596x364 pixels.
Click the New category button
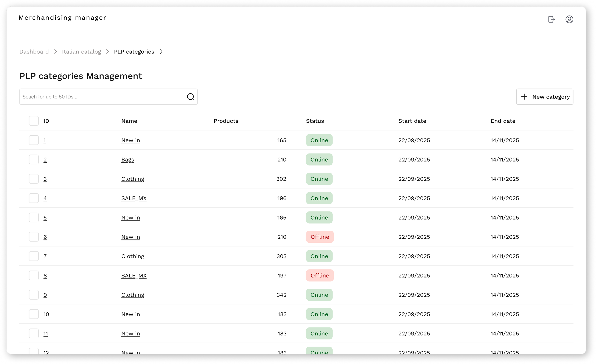point(545,97)
